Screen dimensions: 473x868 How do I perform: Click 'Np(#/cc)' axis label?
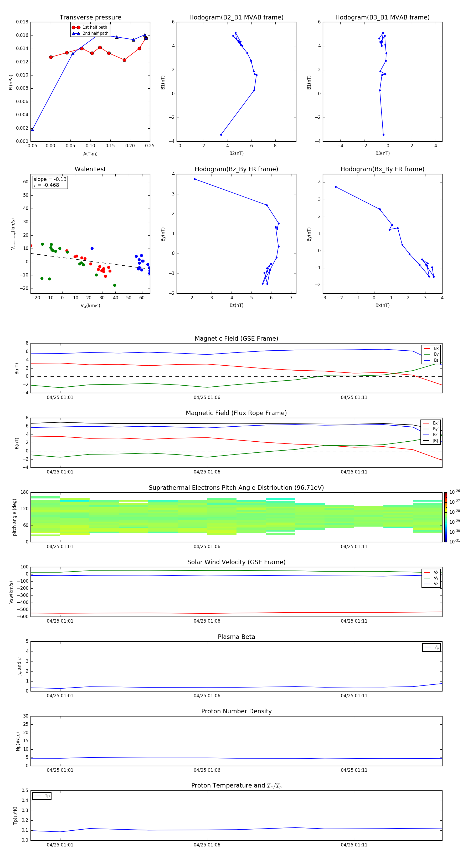(18, 741)
